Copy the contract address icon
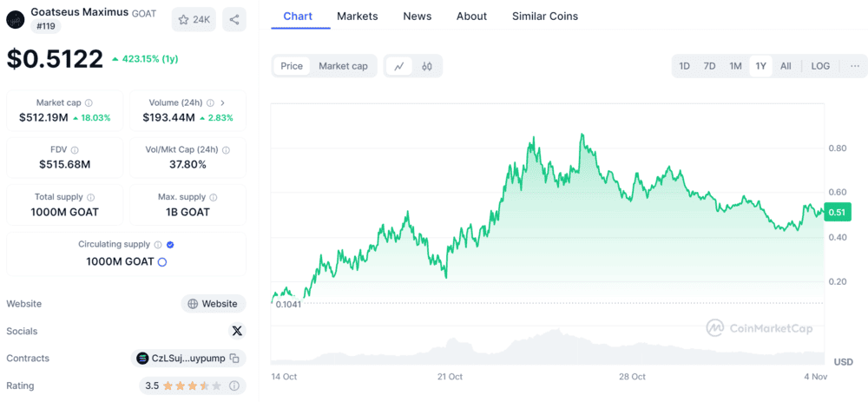 234,359
